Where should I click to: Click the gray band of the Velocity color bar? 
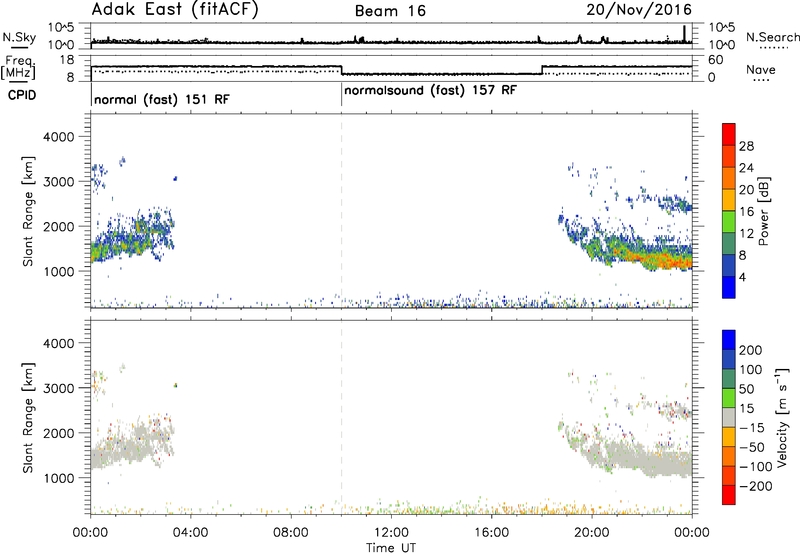729,418
